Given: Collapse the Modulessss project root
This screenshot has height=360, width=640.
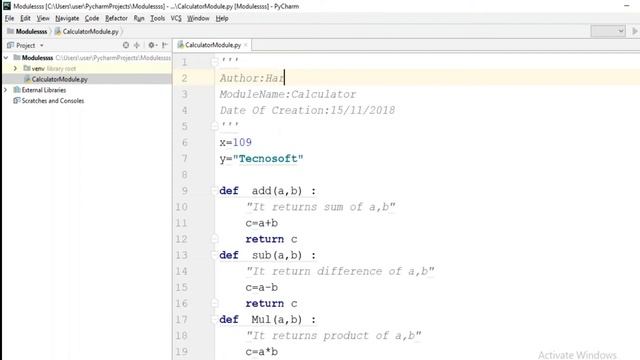Looking at the screenshot, I should [x=6, y=58].
